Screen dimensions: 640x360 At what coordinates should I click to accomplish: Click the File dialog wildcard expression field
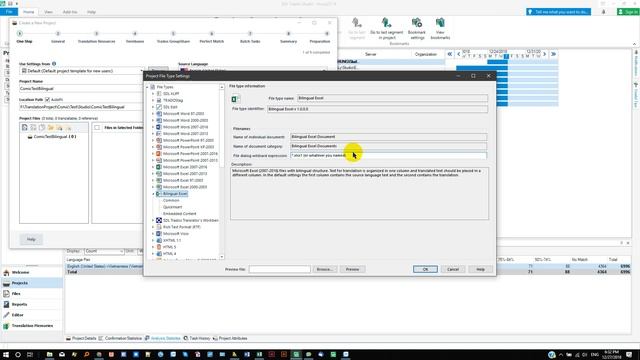click(x=388, y=156)
